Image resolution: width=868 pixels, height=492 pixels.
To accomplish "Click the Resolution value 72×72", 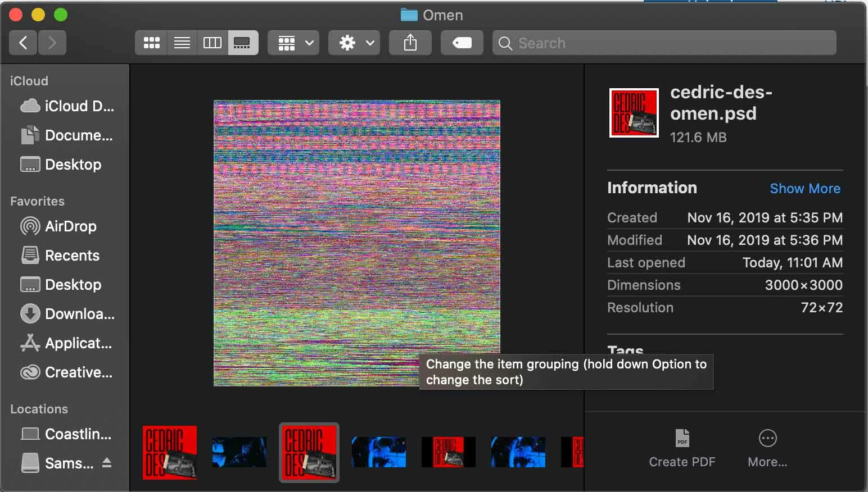I will [821, 307].
